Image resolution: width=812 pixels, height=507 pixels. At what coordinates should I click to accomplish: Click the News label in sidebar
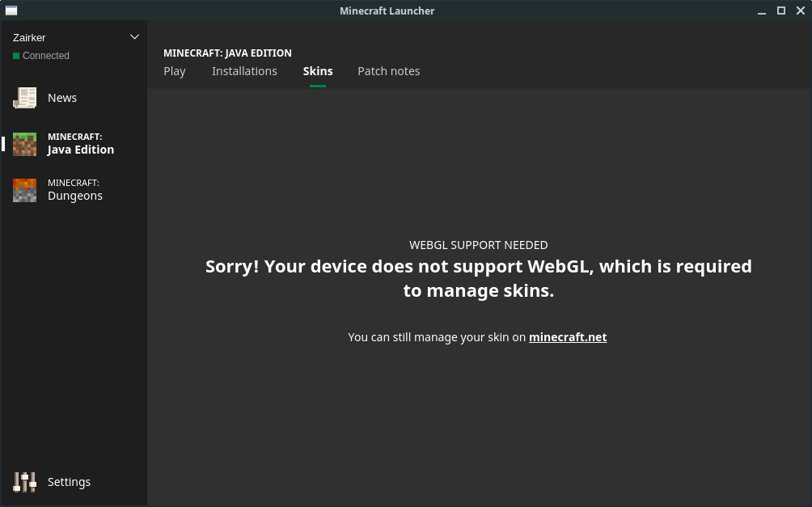62,98
